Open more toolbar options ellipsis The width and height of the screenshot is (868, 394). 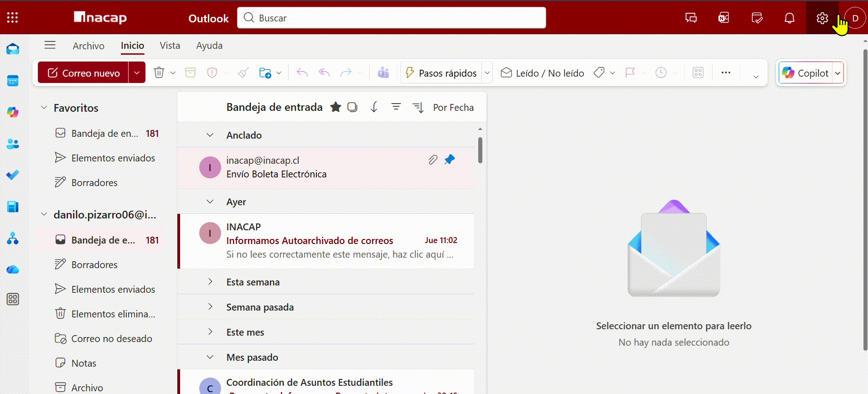pyautogui.click(x=726, y=73)
